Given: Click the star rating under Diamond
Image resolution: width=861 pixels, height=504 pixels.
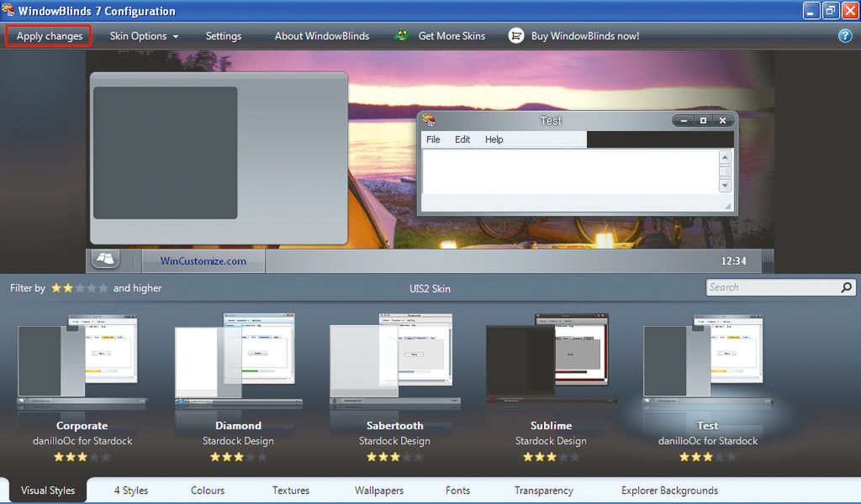Looking at the screenshot, I should pos(238,456).
